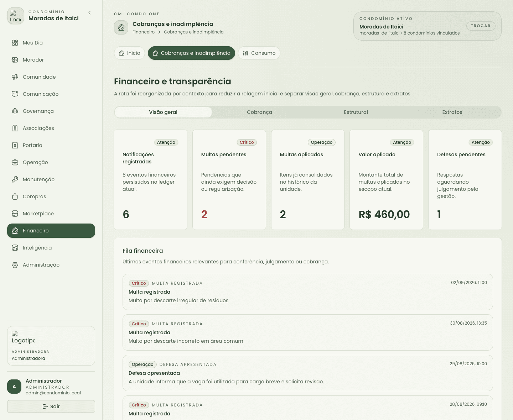Click the Comunicação chat bubble icon
Viewport: 513px width, 420px height.
coord(15,94)
